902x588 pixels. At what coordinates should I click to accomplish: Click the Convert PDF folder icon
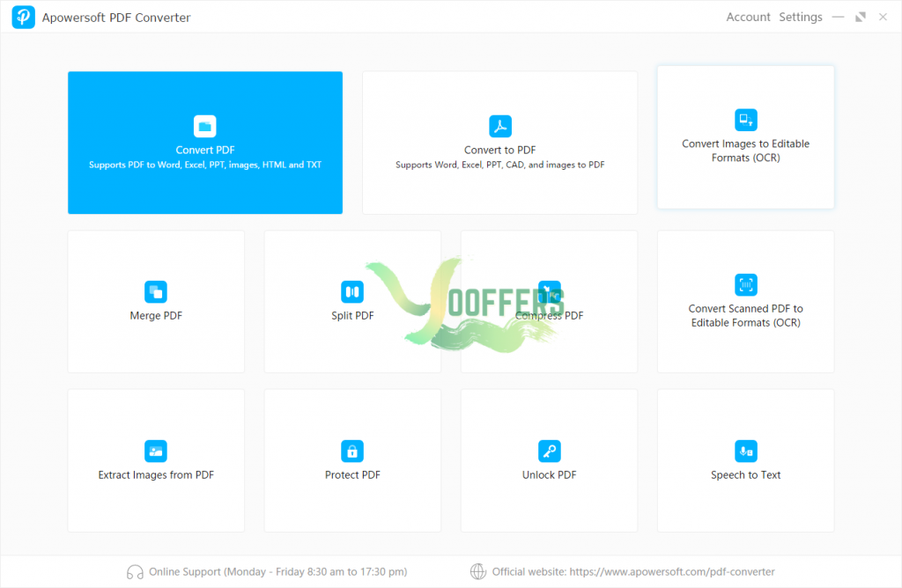[204, 127]
